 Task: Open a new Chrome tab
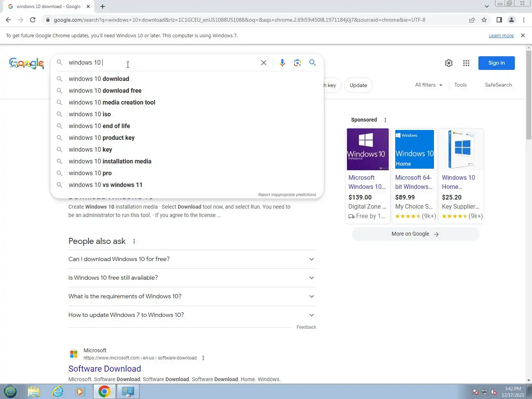pyautogui.click(x=103, y=6)
